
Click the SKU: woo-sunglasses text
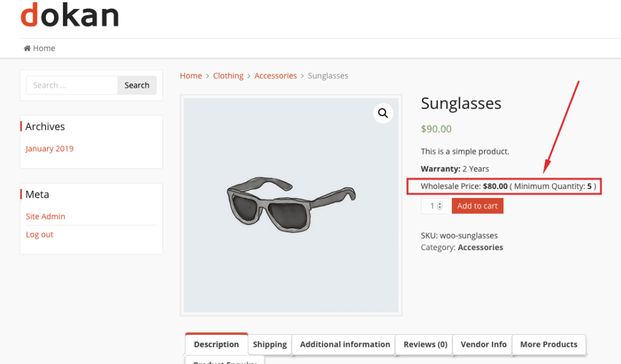(459, 236)
